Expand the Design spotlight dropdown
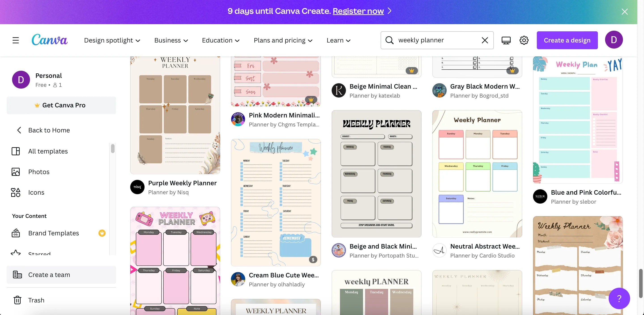The width and height of the screenshot is (644, 315). pos(112,40)
